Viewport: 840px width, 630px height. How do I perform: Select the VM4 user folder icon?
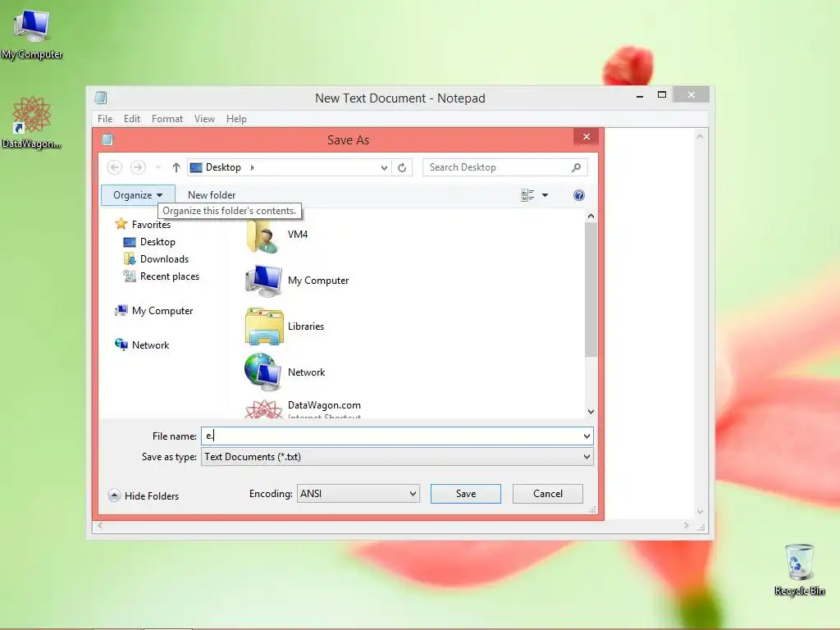tap(262, 236)
